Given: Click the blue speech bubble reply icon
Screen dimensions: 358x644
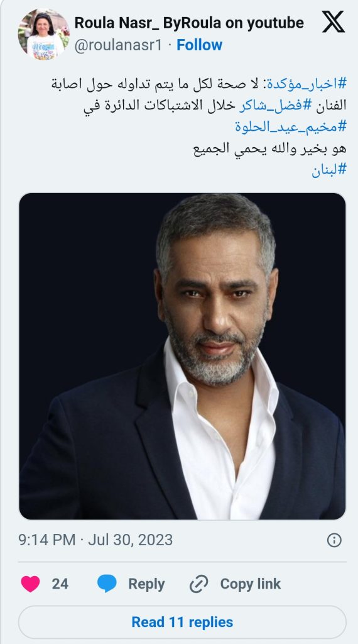Looking at the screenshot, I should pyautogui.click(x=107, y=584).
